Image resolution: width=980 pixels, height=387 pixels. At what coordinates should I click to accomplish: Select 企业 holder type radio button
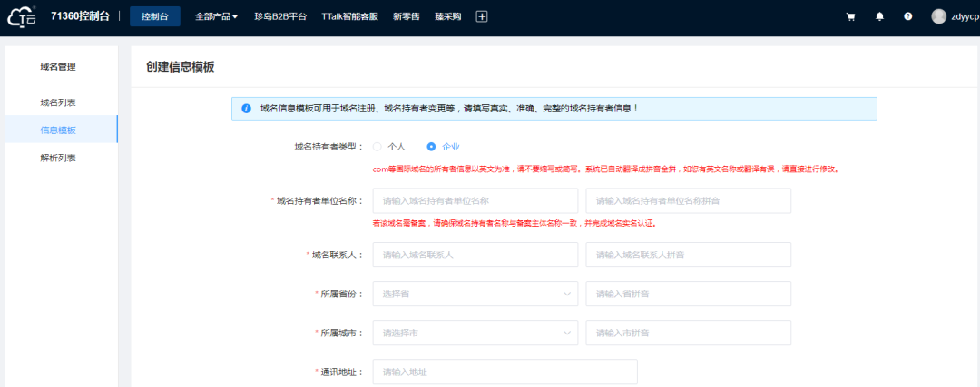pyautogui.click(x=431, y=146)
